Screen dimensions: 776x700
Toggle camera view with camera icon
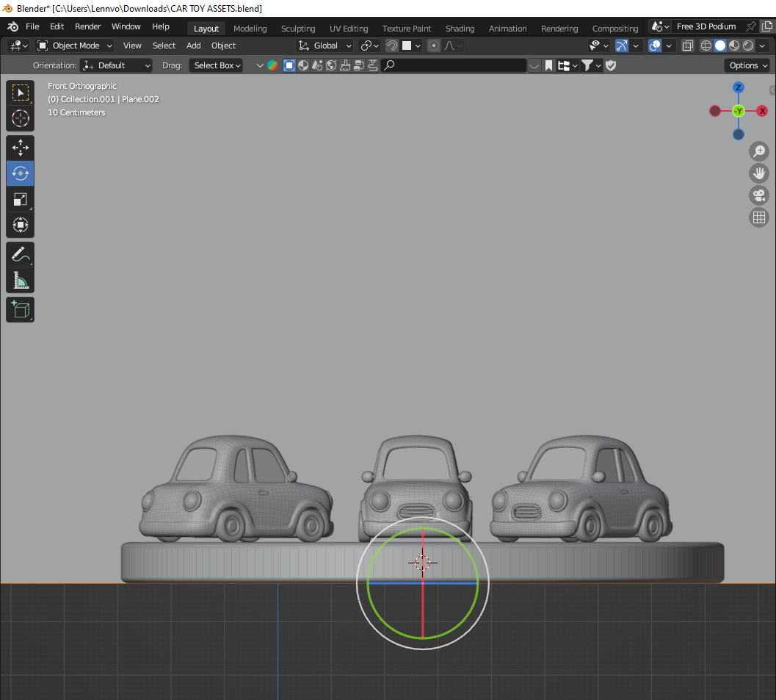coord(758,195)
